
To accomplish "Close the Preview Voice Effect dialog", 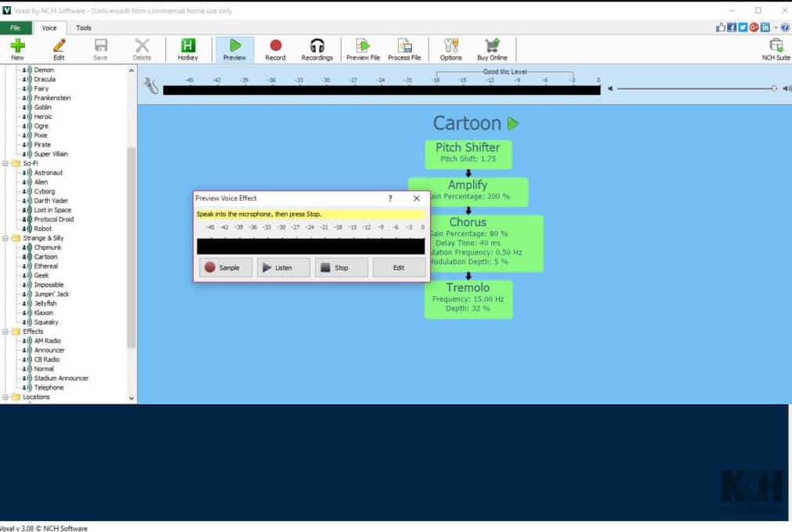I will click(x=417, y=198).
